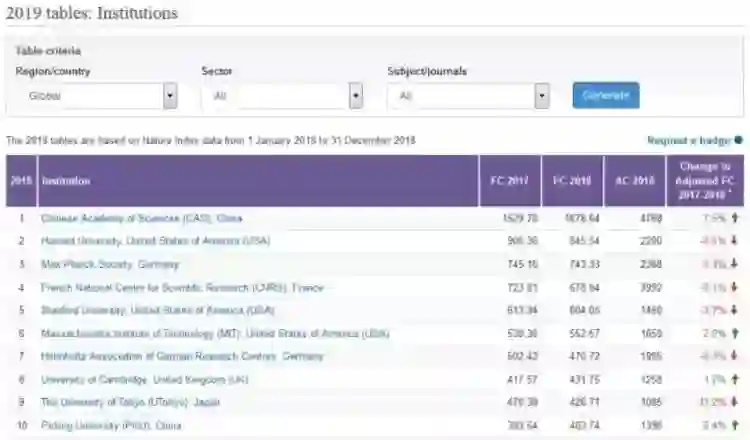Click the FC 2018 value 431.75

pyautogui.click(x=584, y=380)
